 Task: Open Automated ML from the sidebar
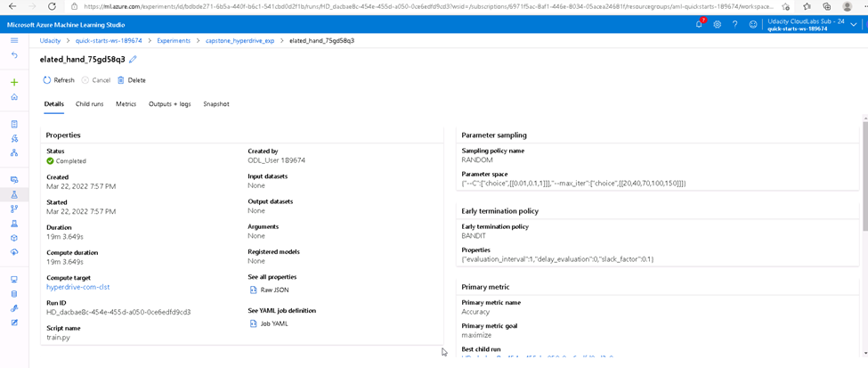14,138
